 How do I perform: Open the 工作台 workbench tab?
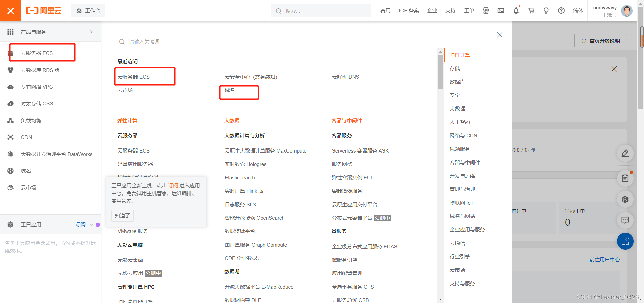(88, 11)
